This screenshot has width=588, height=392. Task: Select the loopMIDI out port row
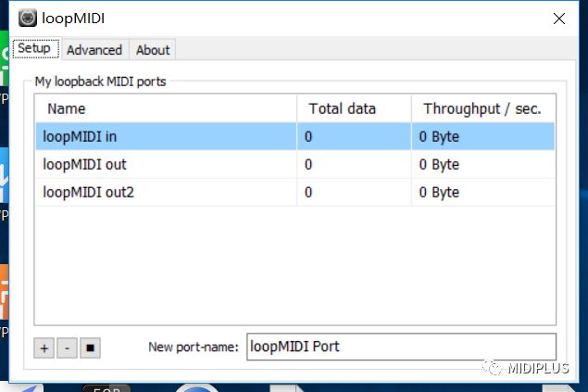[295, 164]
